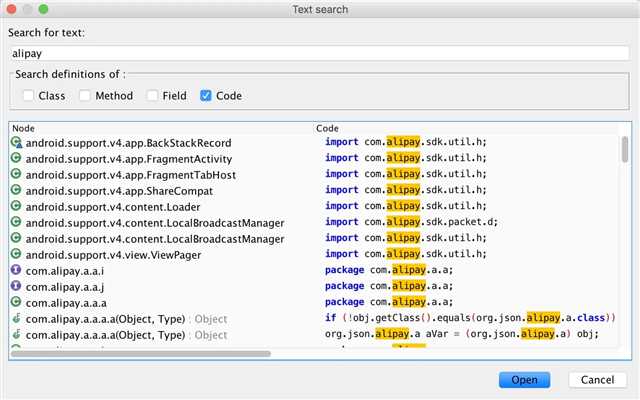Click the vertical scrollbar thumb in results

(x=625, y=149)
